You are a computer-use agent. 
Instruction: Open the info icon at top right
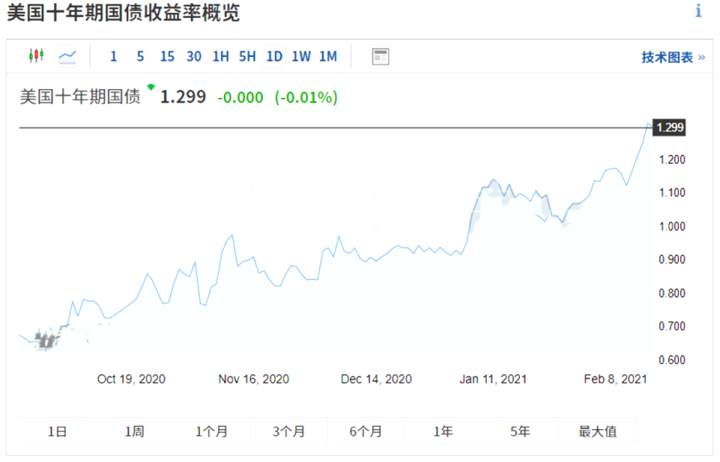(698, 11)
